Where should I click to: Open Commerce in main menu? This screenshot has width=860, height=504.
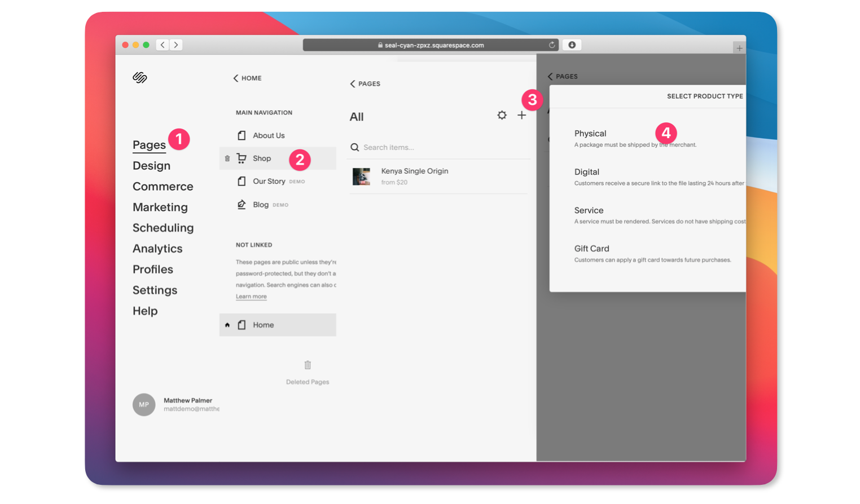tap(163, 187)
